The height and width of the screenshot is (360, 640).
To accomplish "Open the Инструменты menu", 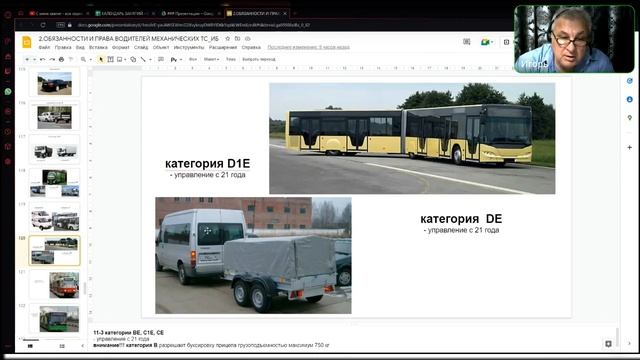I will pyautogui.click(x=189, y=47).
